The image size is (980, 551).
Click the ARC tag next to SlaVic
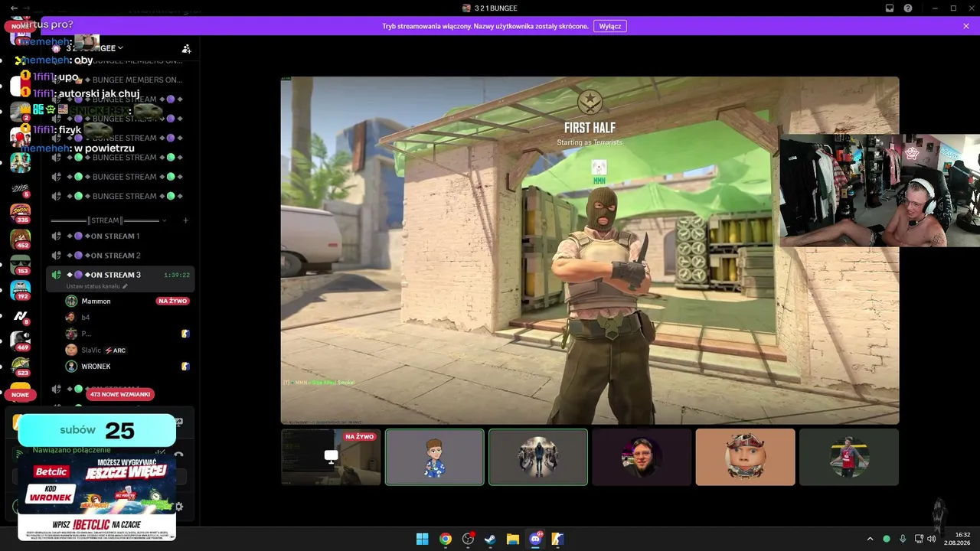coord(115,350)
